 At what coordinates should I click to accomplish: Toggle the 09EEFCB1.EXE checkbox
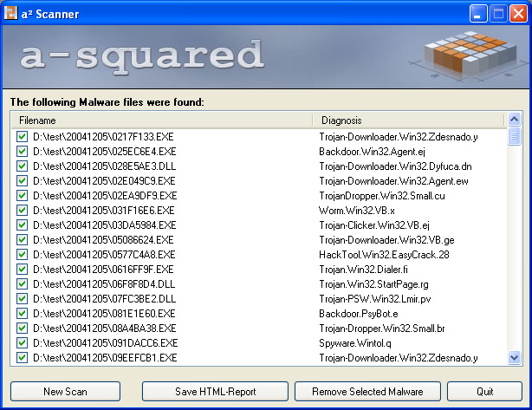22,358
